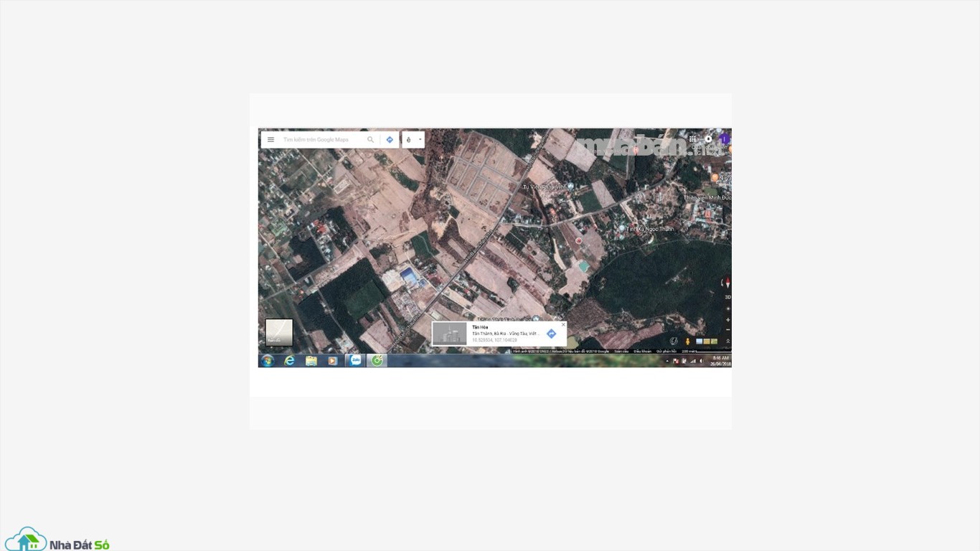Open Zalo from the taskbar
The width and height of the screenshot is (980, 551).
tap(355, 361)
